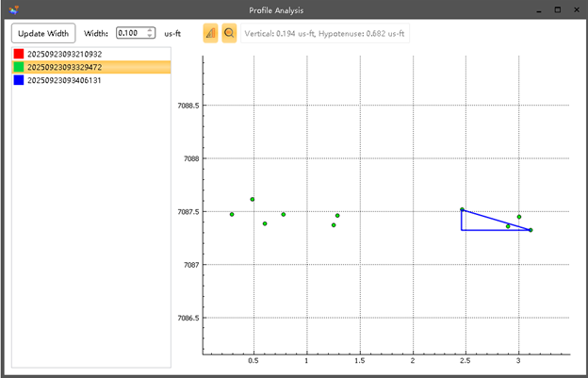Click the title bar down-arrow icon
Image resolution: width=588 pixels, height=378 pixels.
[x=537, y=9]
